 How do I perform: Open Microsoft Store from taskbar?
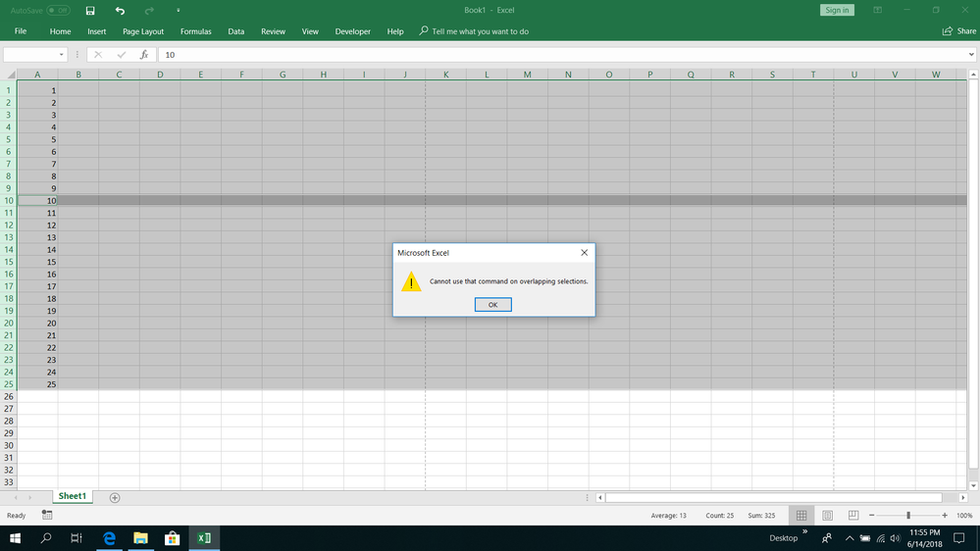click(x=172, y=538)
